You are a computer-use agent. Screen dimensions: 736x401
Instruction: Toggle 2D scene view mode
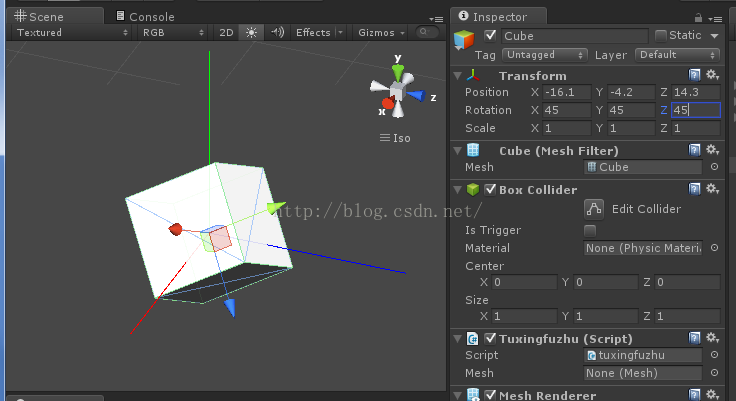[x=226, y=32]
